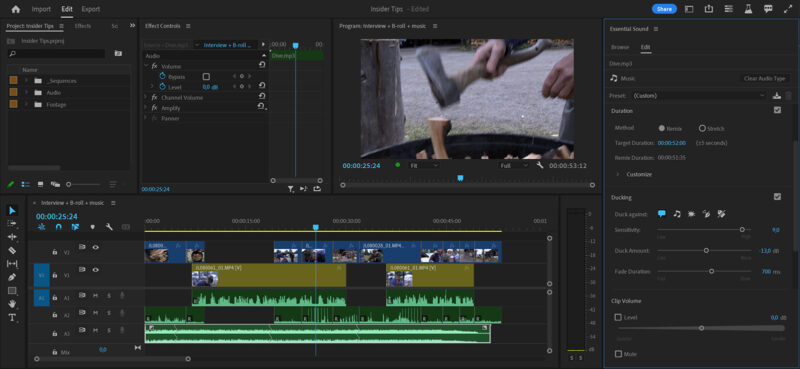Choose the Rectangle tool

click(x=12, y=290)
